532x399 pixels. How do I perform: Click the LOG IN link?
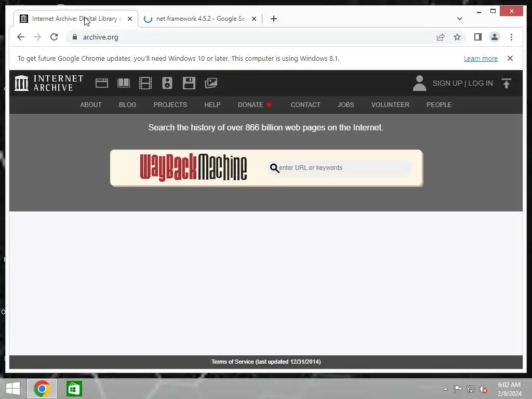coord(481,83)
